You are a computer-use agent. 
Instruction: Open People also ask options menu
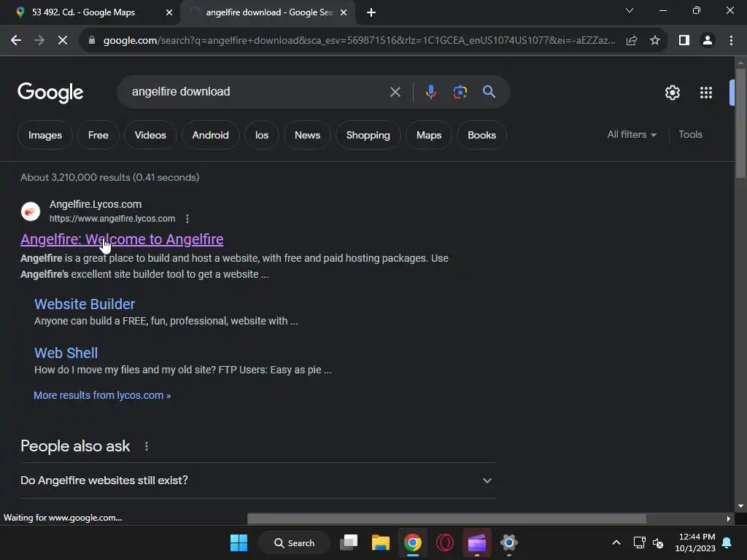tap(146, 446)
